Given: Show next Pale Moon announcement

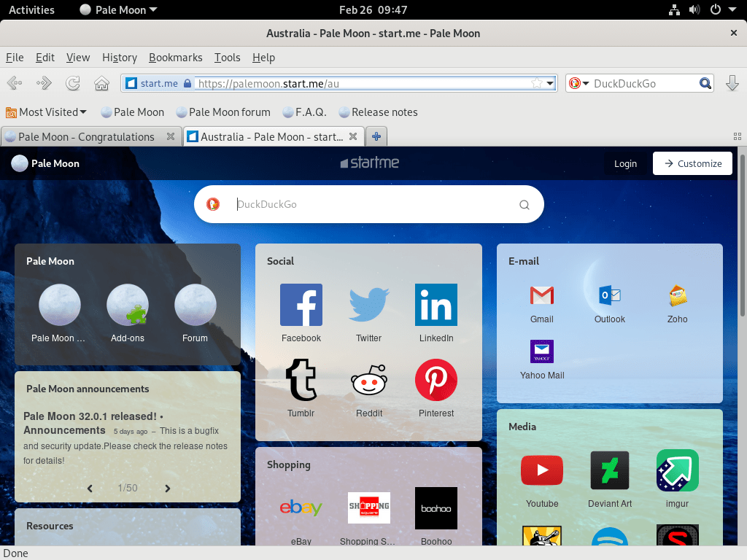Looking at the screenshot, I should 167,488.
